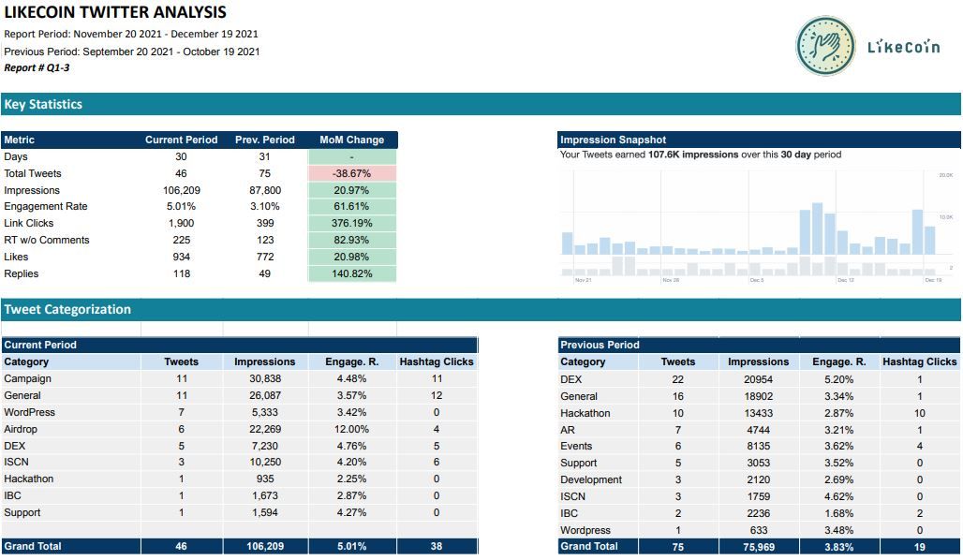Select the 75,969 previous grand total impressions
This screenshot has height=560, width=963.
(x=759, y=547)
